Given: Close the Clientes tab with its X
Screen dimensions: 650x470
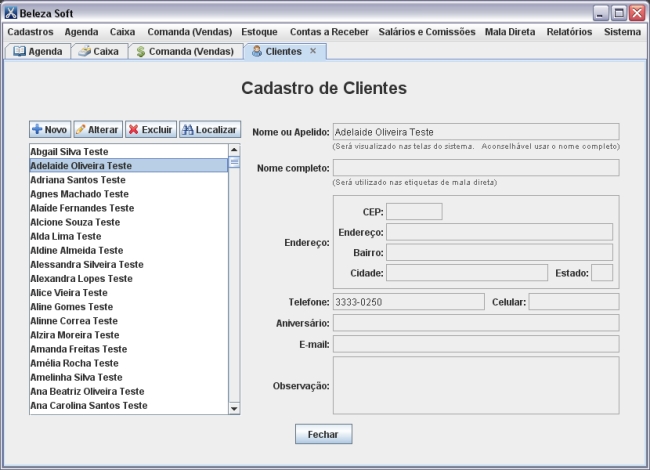Looking at the screenshot, I should [x=313, y=51].
